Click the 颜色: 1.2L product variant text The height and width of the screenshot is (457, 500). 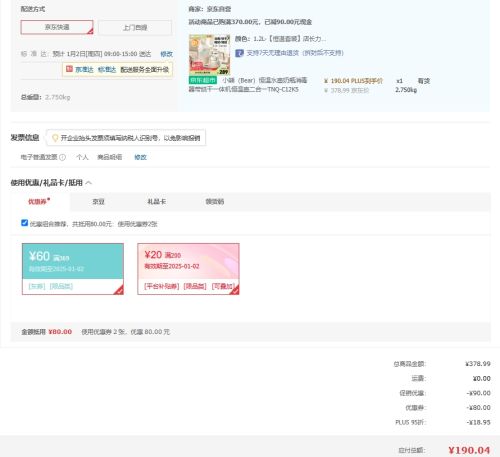click(x=280, y=39)
